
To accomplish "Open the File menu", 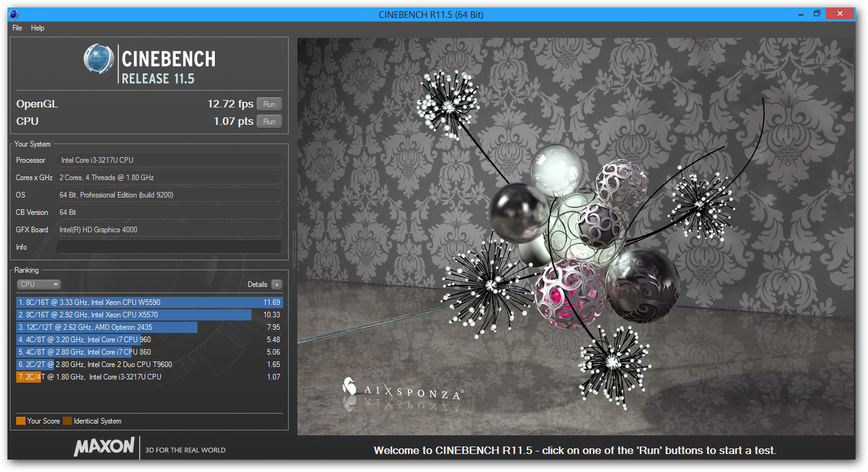I will coord(17,28).
